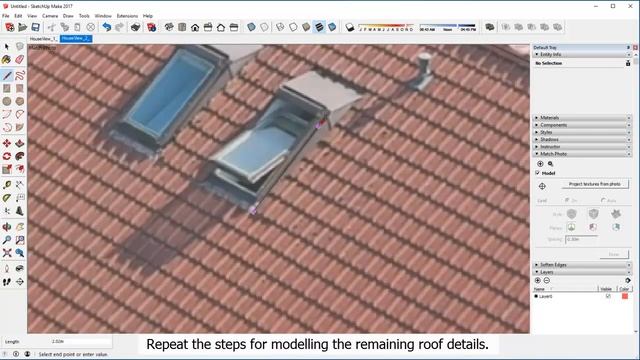Image resolution: width=640 pixels, height=360 pixels.
Task: Select the HouseView_2 scene tab
Action: tap(76, 38)
